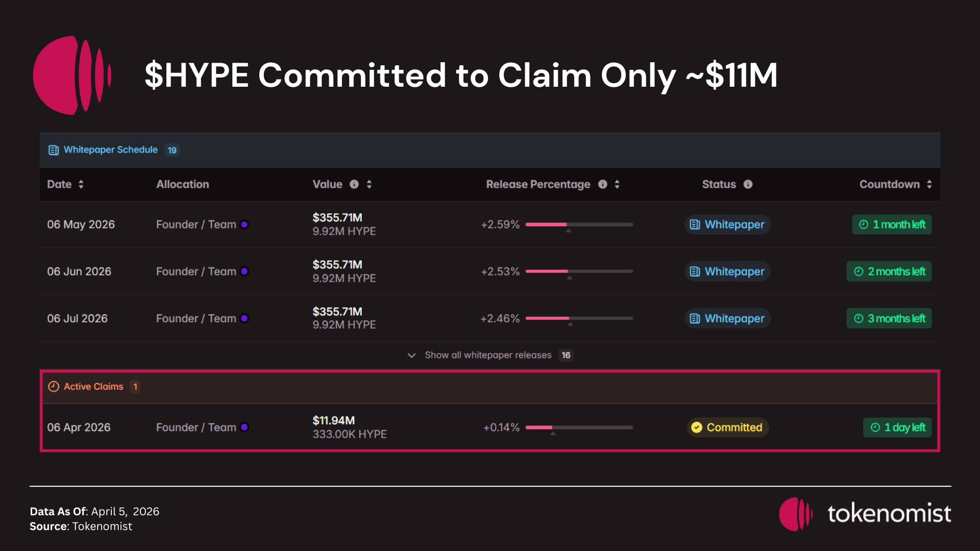Click the Whitepaper Schedule document icon

click(x=54, y=150)
